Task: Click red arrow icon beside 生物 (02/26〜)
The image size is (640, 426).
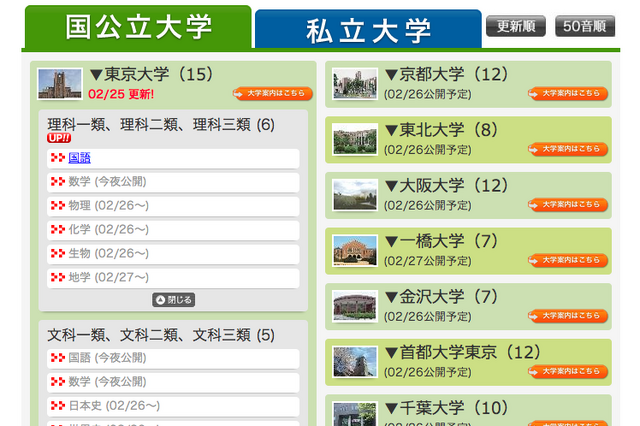Action: pos(58,253)
